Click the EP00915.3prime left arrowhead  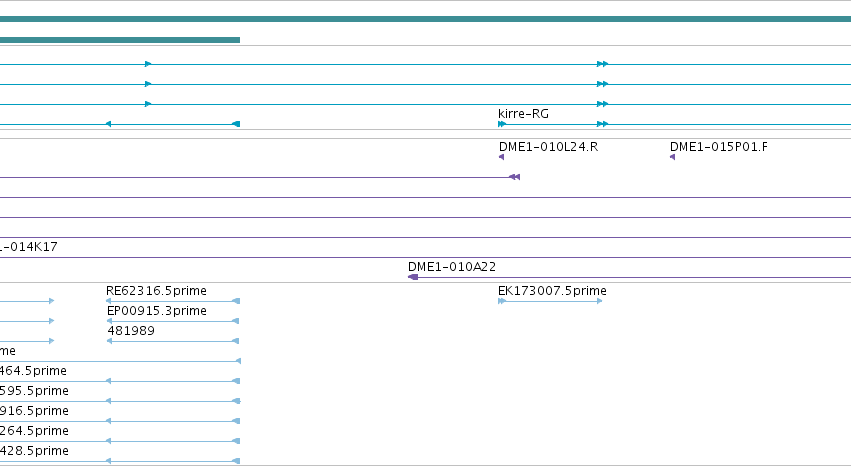pos(109,321)
